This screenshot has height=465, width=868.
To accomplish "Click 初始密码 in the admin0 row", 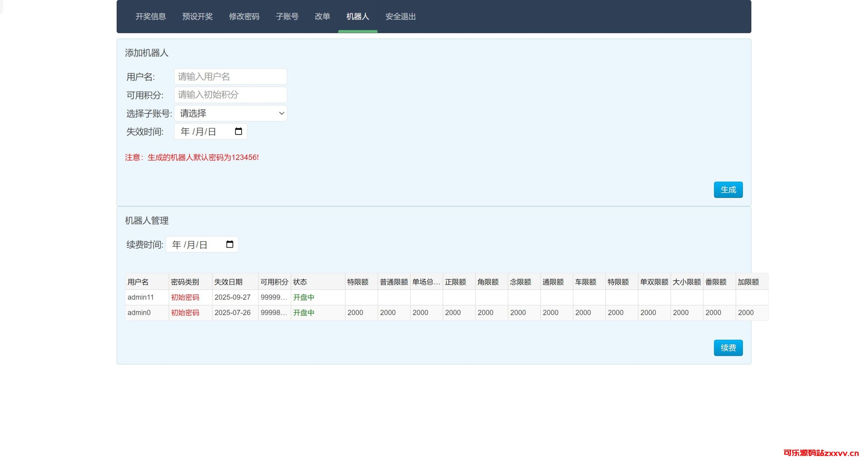I will click(x=185, y=313).
